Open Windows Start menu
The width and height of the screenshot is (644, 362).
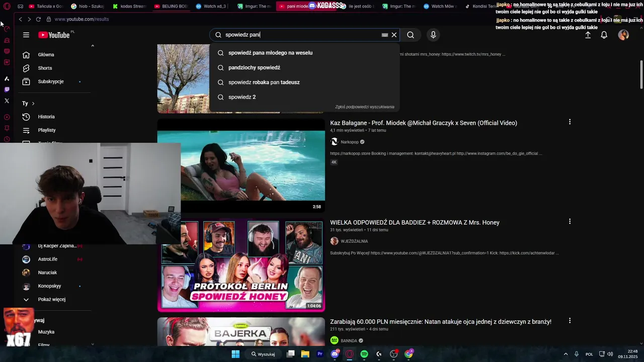(x=235, y=354)
